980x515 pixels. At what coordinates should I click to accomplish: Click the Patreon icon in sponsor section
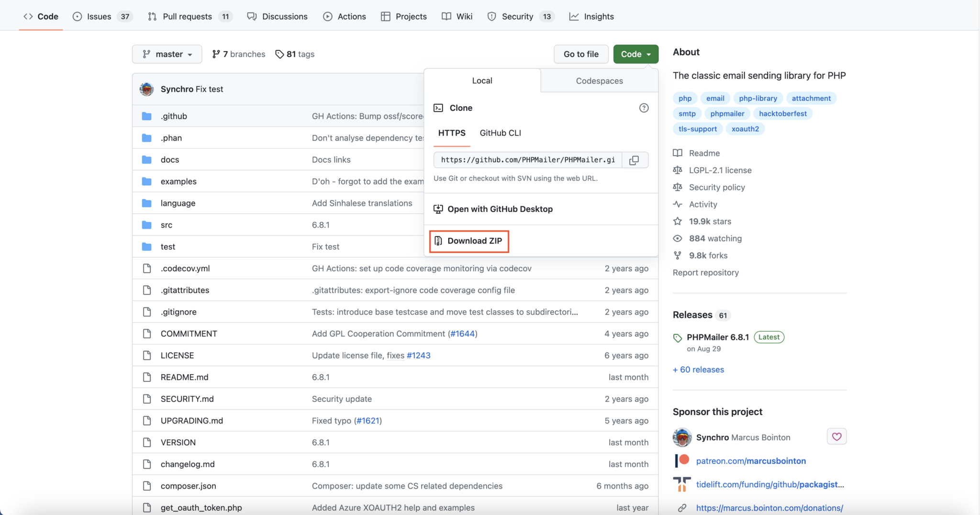(x=681, y=460)
